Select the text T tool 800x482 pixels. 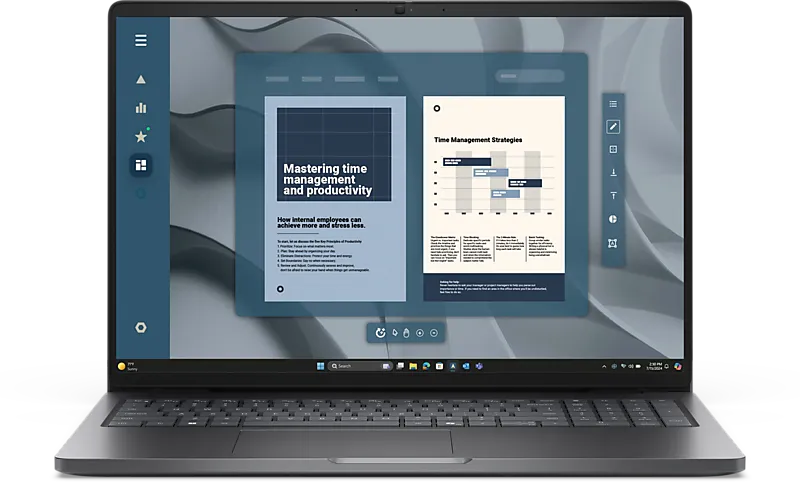click(613, 195)
